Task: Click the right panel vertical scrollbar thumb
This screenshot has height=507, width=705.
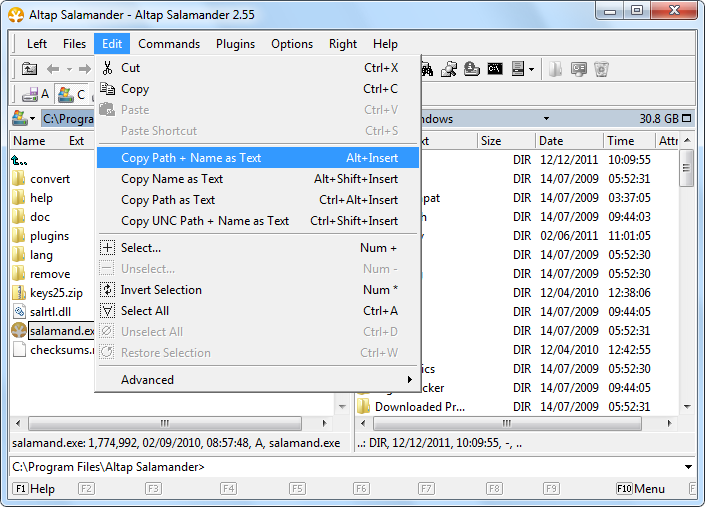Action: click(x=686, y=168)
